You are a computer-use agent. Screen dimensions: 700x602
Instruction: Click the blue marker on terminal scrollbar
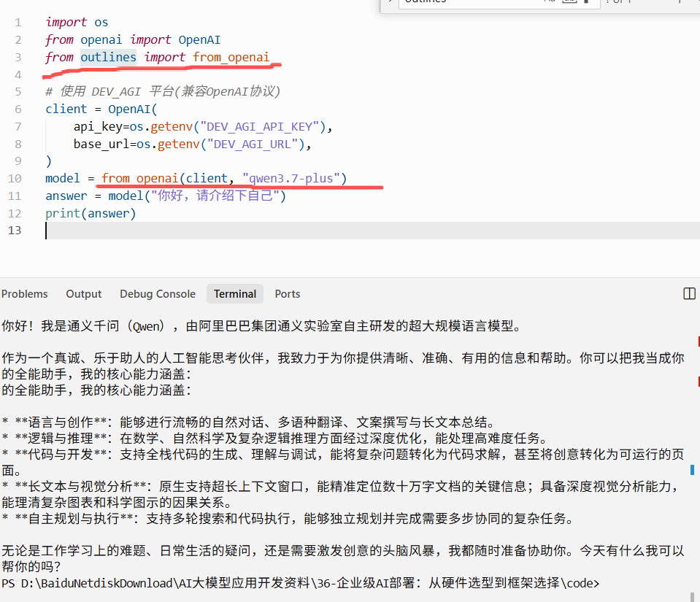692,470
